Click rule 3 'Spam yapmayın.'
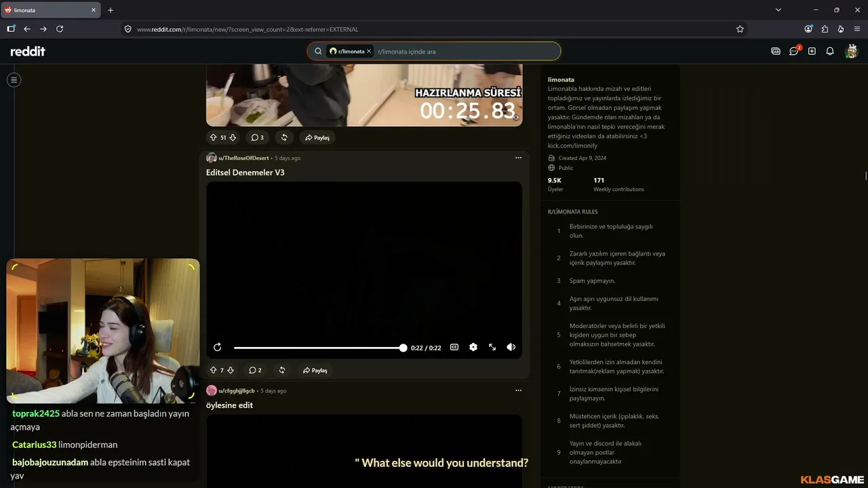Viewport: 868px width, 488px height. 592,281
